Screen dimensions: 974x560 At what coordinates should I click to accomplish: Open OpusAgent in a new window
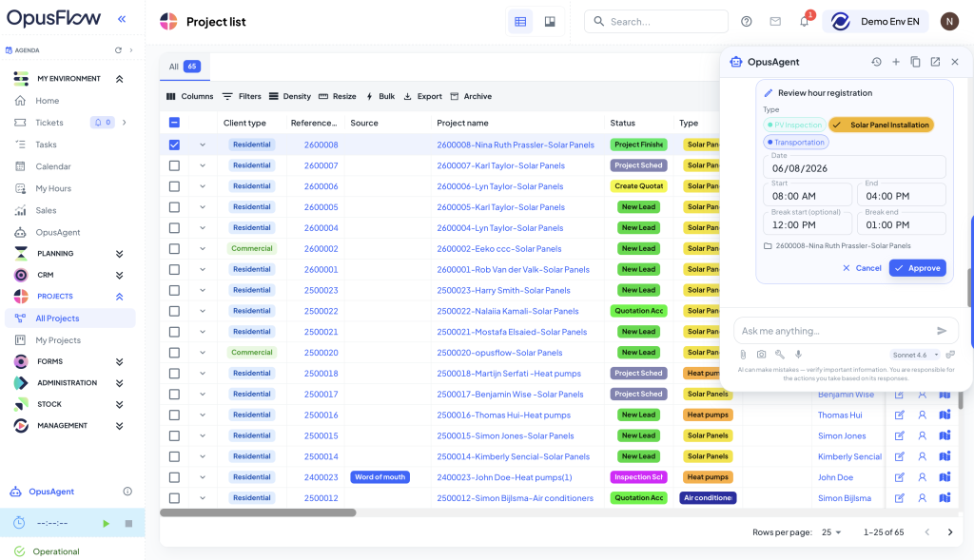pos(935,62)
